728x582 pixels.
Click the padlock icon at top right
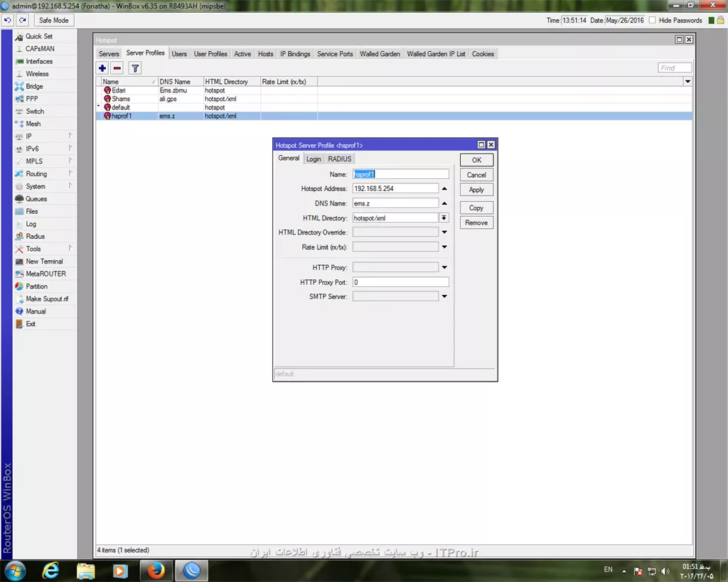[721, 20]
